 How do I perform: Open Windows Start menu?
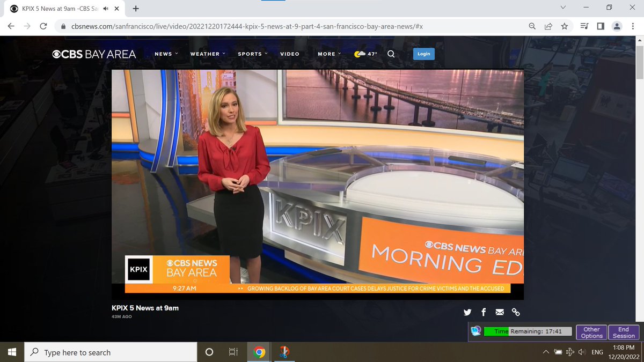click(x=12, y=352)
